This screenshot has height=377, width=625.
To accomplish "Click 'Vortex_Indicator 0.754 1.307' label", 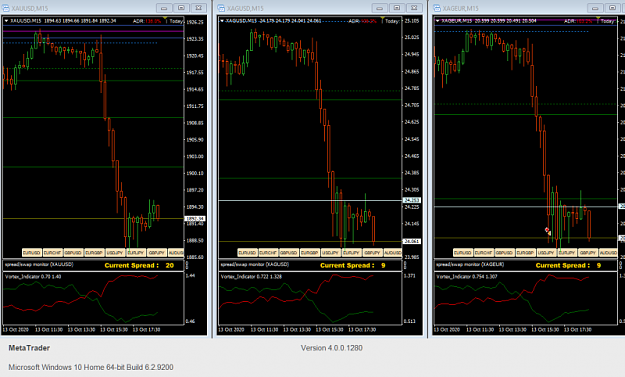I will coord(467,276).
